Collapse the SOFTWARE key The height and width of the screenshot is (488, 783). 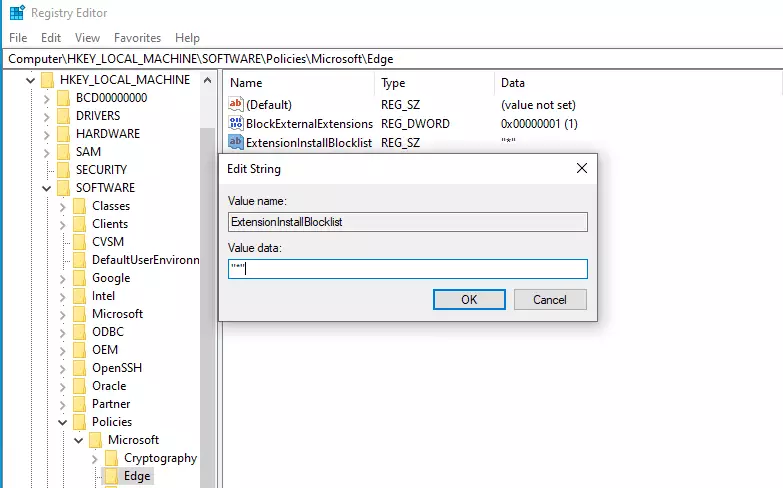coord(46,188)
